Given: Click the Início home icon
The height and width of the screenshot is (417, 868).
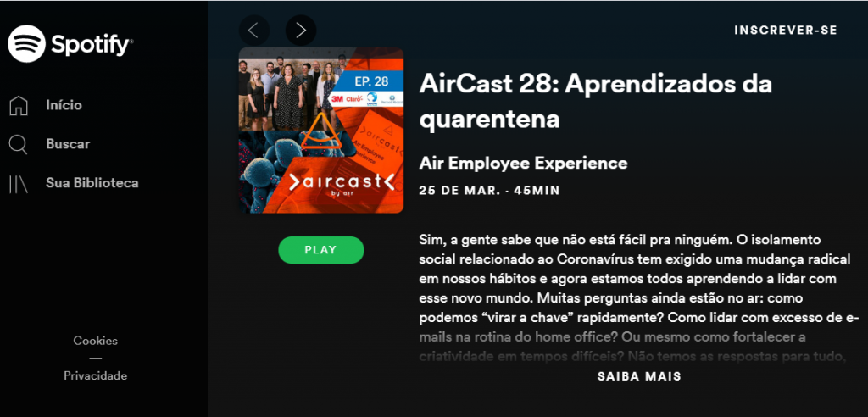Looking at the screenshot, I should (19, 105).
